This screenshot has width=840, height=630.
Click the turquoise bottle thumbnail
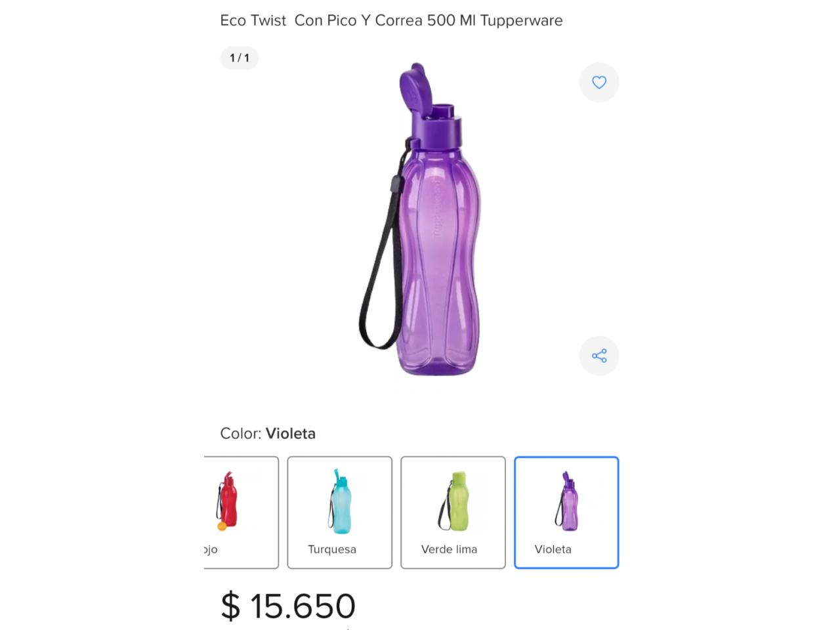[340, 501]
